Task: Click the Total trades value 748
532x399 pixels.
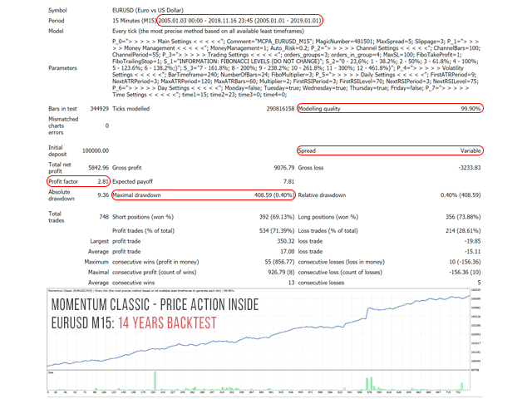Action: point(104,217)
